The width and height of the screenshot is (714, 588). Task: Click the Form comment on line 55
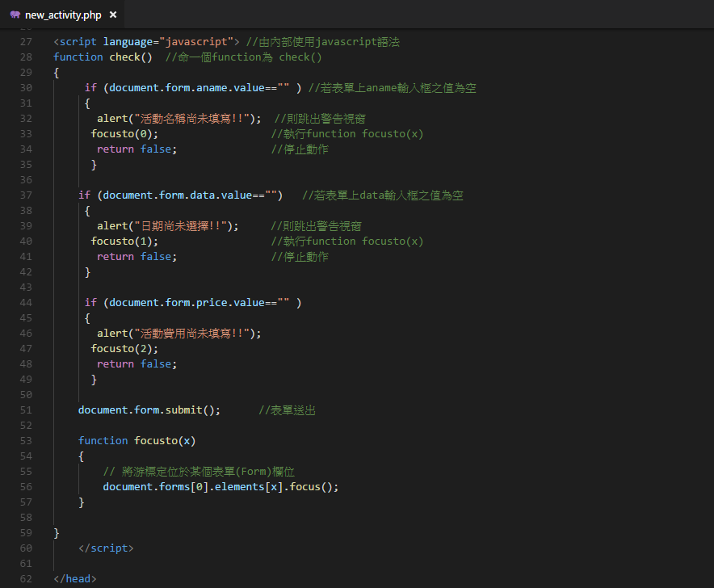[x=199, y=472]
